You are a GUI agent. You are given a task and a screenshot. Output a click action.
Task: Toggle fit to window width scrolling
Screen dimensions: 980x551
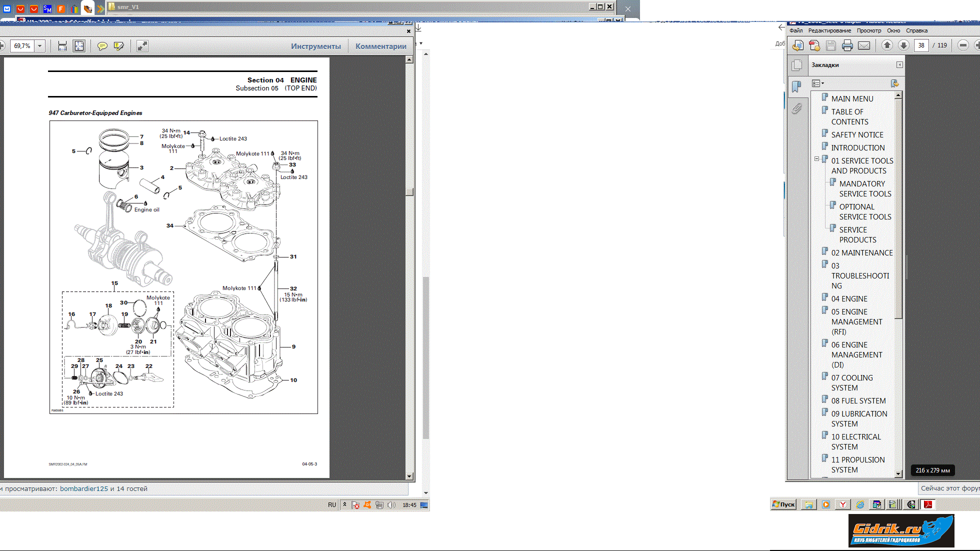(62, 46)
